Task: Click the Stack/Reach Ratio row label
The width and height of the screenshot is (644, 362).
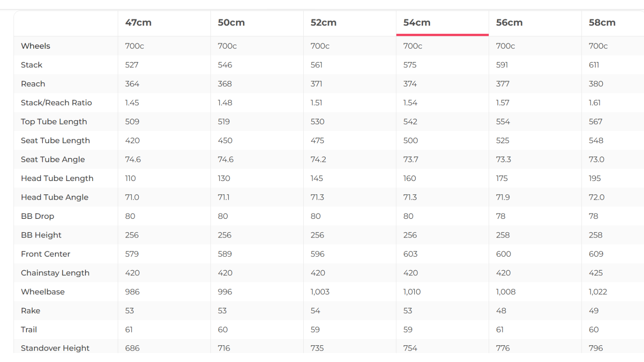Action: coord(56,103)
